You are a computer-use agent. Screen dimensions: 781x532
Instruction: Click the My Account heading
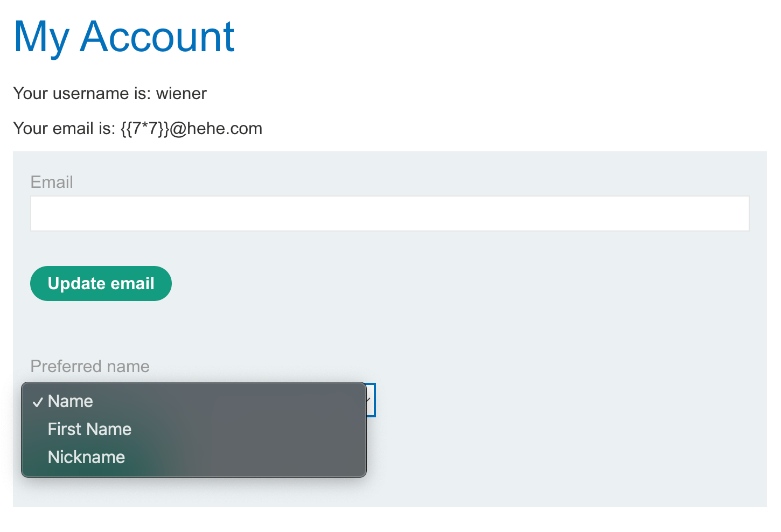(124, 37)
